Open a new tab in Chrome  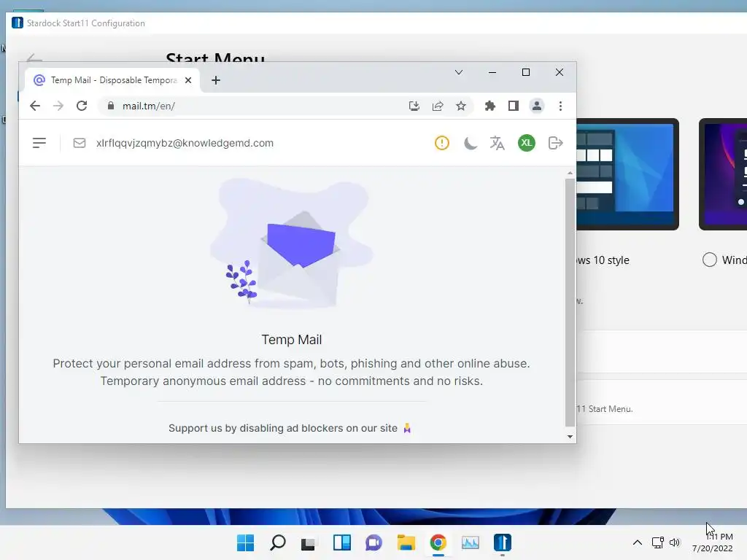[x=216, y=80]
